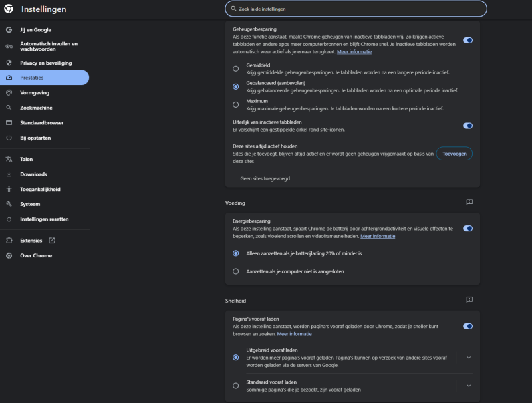532x403 pixels.
Task: Click the shield icon for Privacy en beveiliging
Action: point(9,63)
